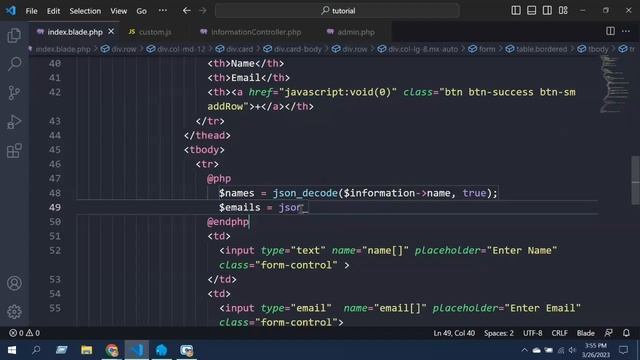Click the VS Code logo icon

(11, 11)
